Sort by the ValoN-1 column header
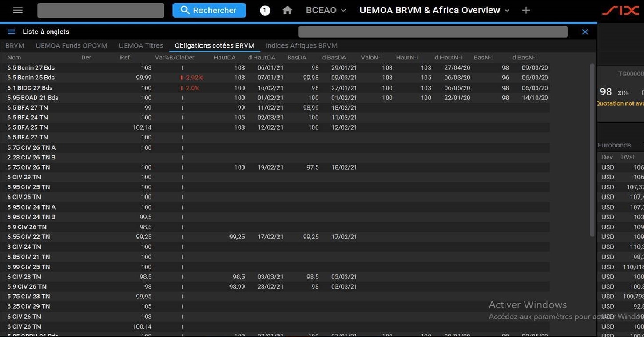 coord(372,57)
